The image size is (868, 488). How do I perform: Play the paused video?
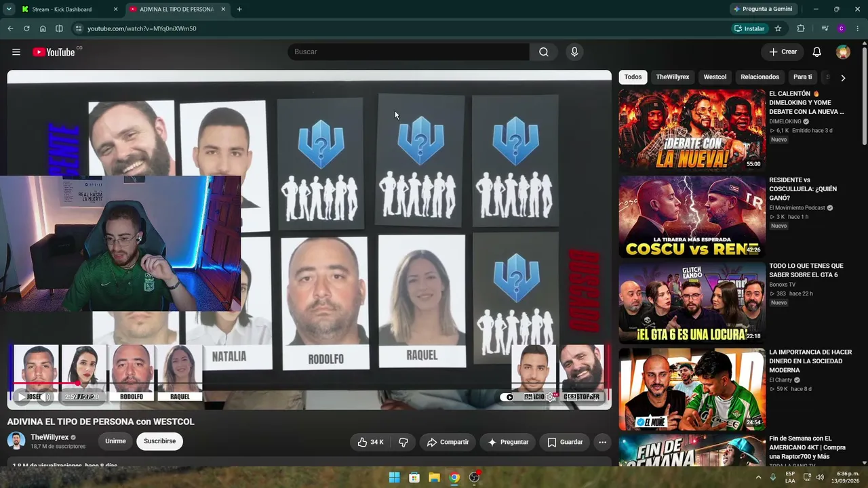(22, 397)
